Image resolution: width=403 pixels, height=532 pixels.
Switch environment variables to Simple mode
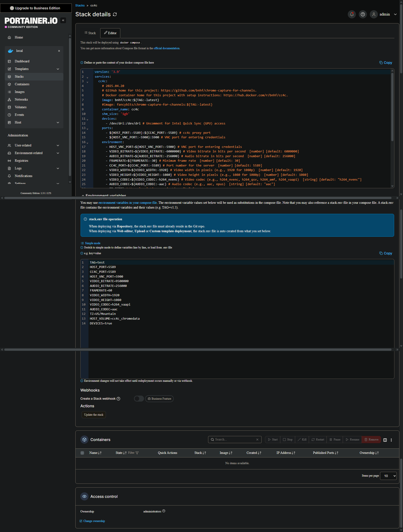pos(93,243)
